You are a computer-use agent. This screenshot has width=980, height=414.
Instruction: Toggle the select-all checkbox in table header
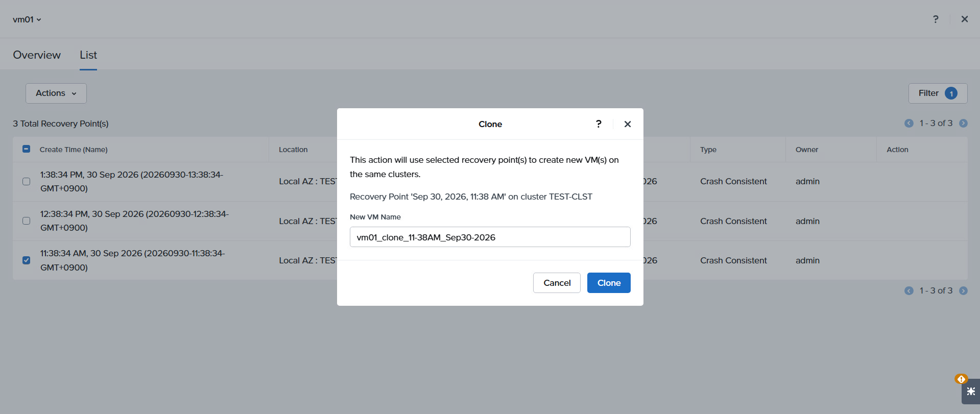(x=27, y=149)
